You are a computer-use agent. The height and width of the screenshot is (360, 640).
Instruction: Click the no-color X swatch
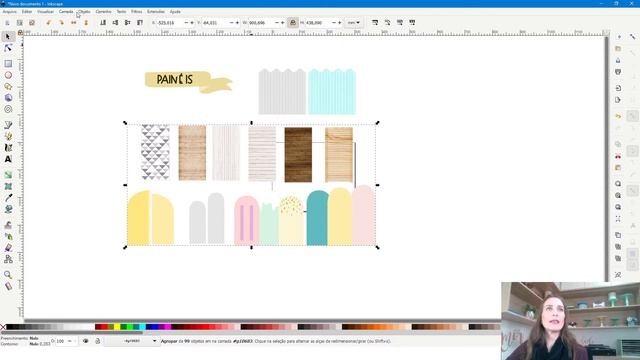3,327
